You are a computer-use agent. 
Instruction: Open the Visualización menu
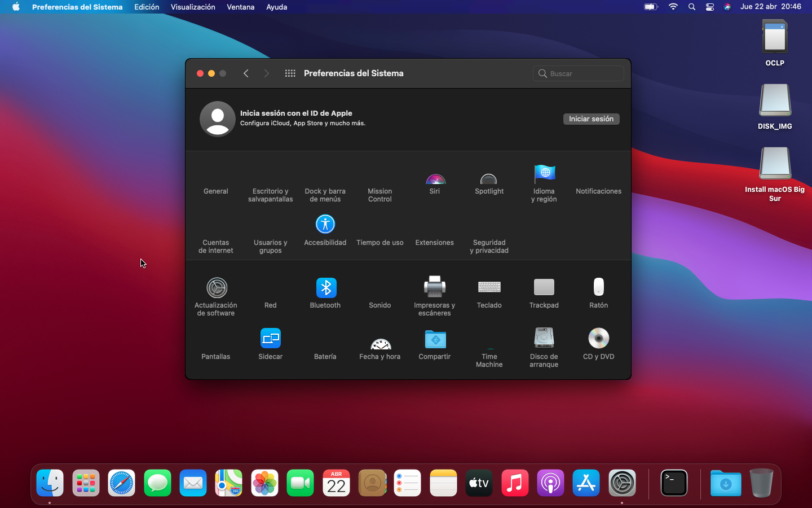[x=193, y=7]
